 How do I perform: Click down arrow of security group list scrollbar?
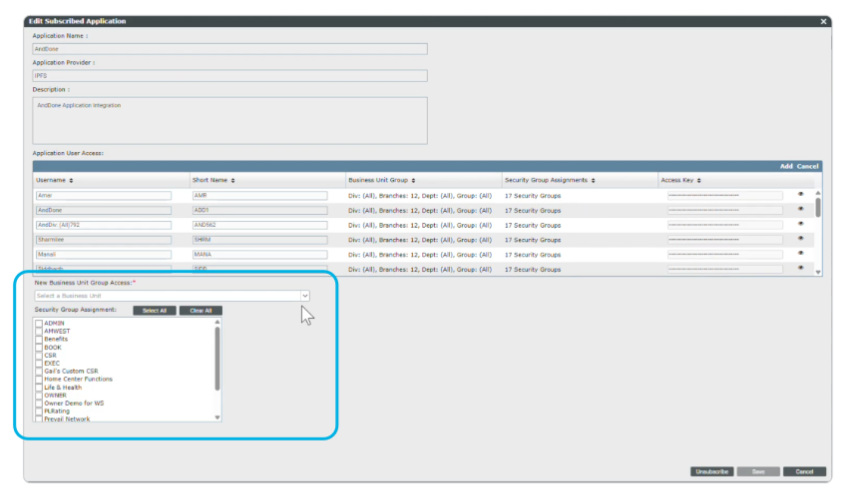pyautogui.click(x=217, y=417)
